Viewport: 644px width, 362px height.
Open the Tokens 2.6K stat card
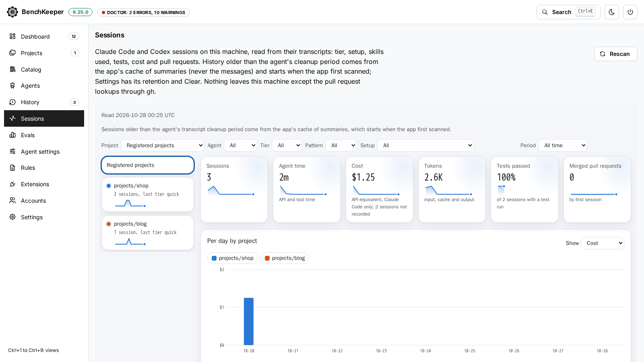pos(452,189)
